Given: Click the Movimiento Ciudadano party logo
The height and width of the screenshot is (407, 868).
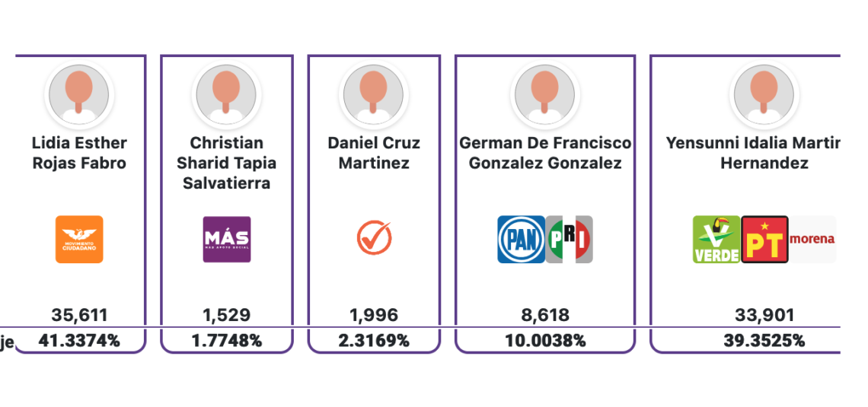Looking at the screenshot, I should [79, 240].
